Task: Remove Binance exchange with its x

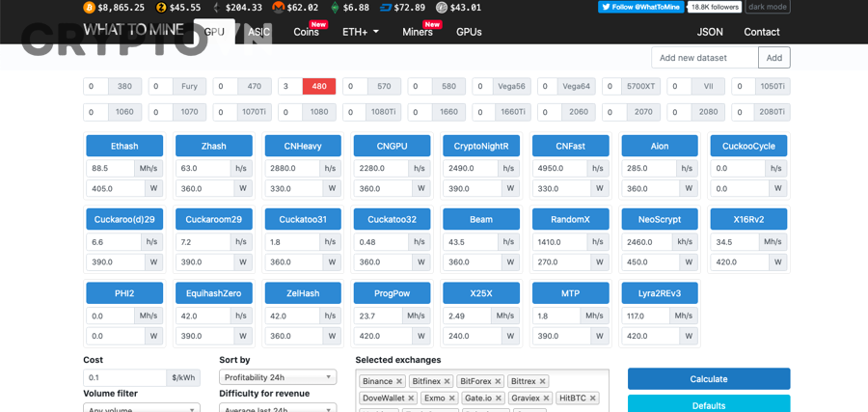Action: (x=399, y=381)
